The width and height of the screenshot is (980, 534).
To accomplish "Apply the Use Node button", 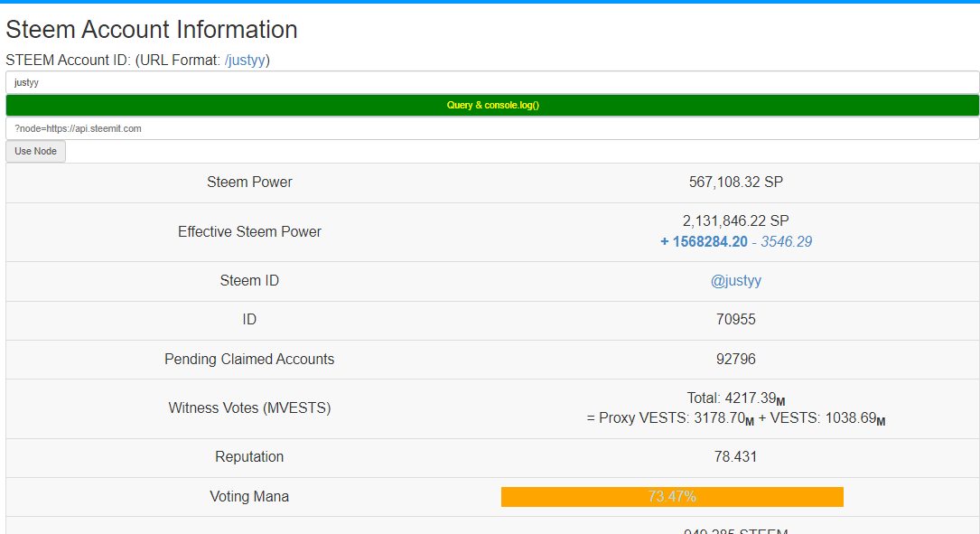I will click(35, 151).
